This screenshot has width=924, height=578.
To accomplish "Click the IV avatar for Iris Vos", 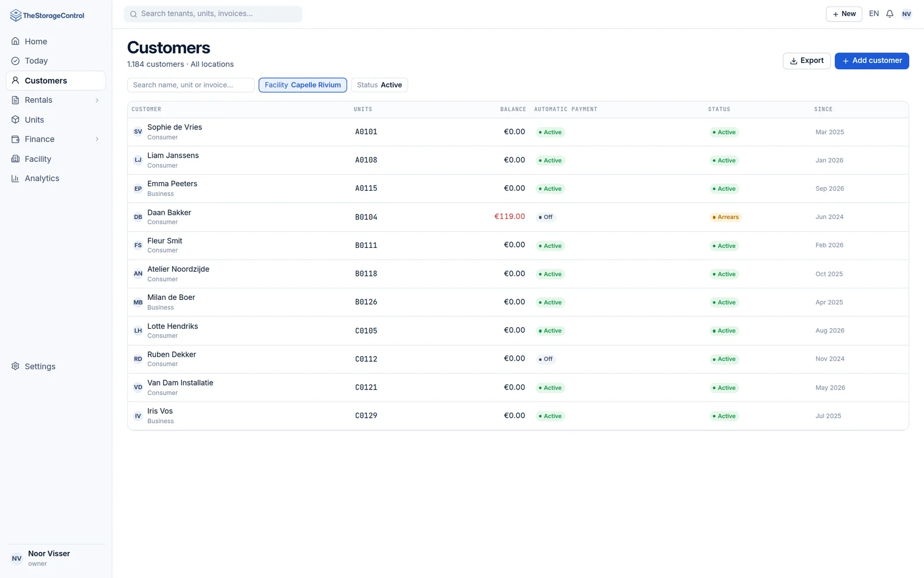I will (x=138, y=416).
